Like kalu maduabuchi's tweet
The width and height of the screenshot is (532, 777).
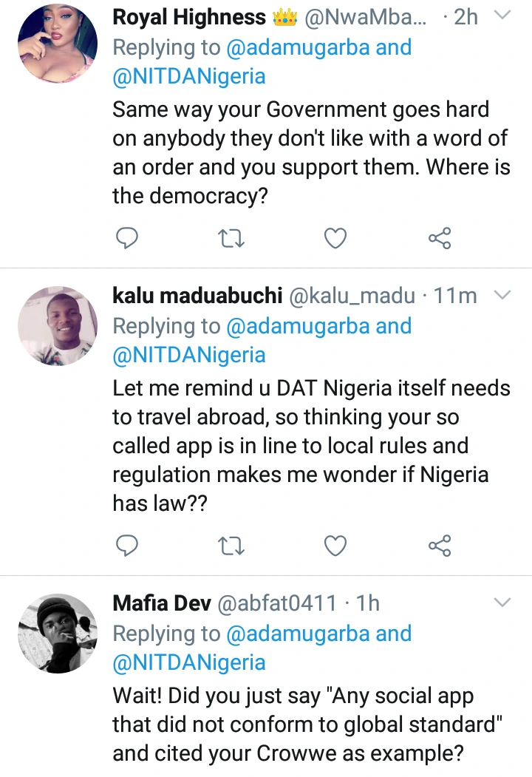click(335, 546)
